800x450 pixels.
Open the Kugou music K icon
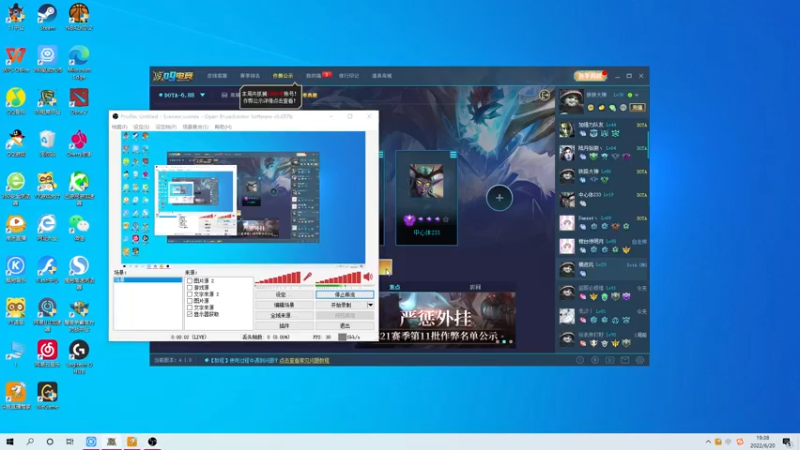coord(16,269)
